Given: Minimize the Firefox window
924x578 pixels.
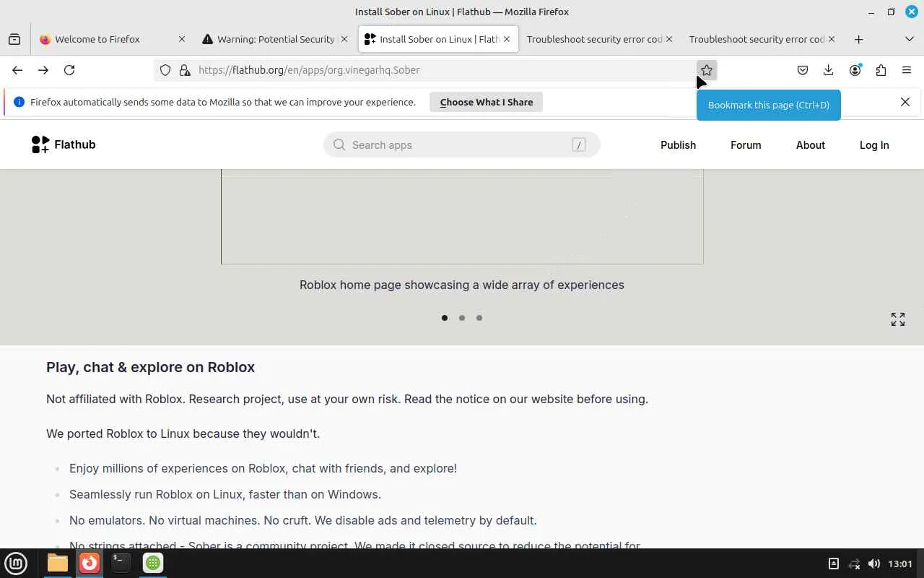Looking at the screenshot, I should (x=872, y=12).
